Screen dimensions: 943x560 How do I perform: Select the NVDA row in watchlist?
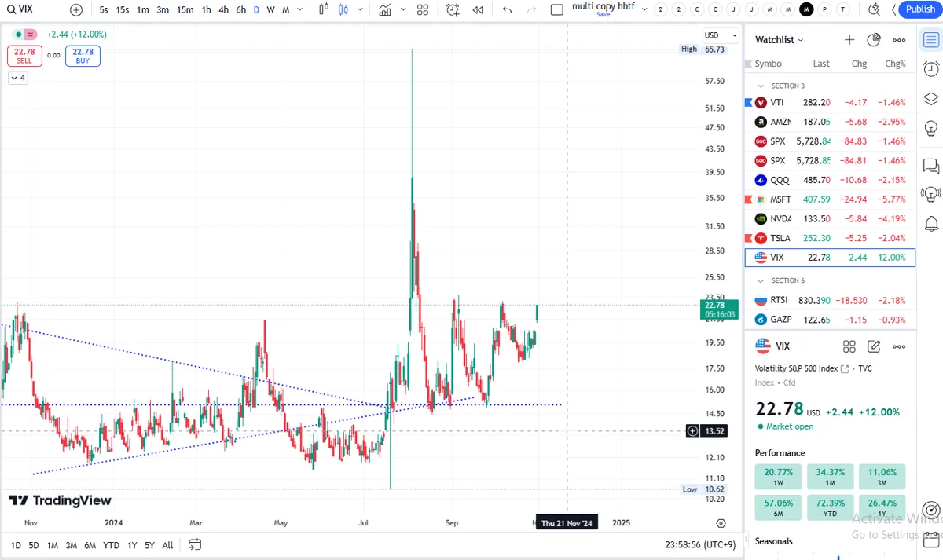click(830, 218)
